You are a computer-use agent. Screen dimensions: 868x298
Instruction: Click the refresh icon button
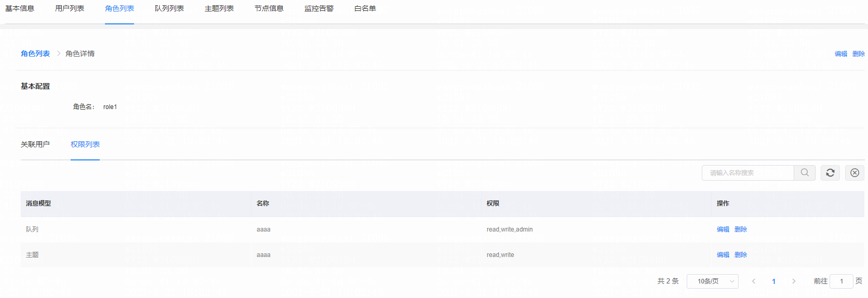coord(830,173)
